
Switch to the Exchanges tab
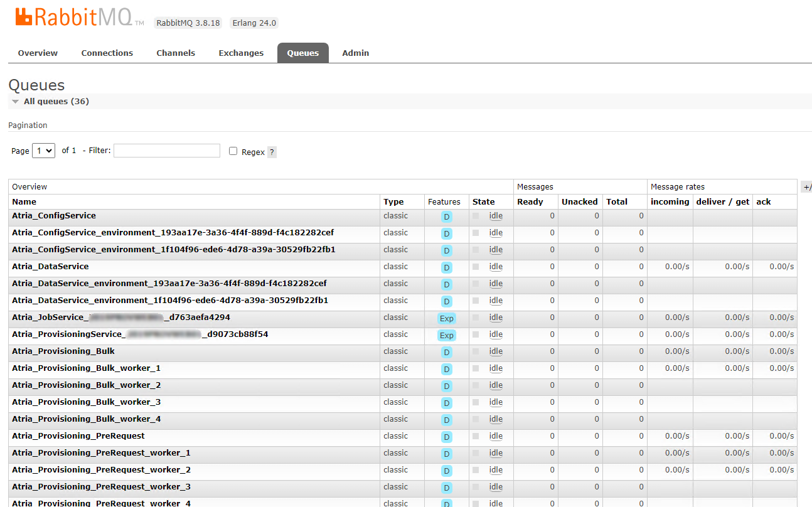pos(241,53)
